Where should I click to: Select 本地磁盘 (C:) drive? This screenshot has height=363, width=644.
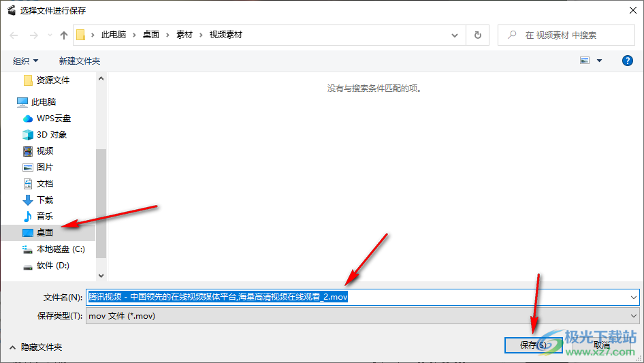(60, 249)
